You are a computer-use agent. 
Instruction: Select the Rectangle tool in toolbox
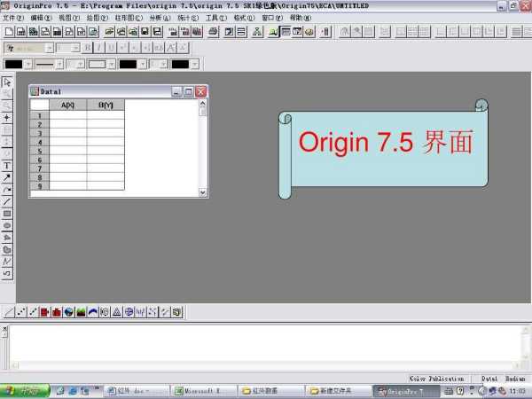pyautogui.click(x=7, y=214)
